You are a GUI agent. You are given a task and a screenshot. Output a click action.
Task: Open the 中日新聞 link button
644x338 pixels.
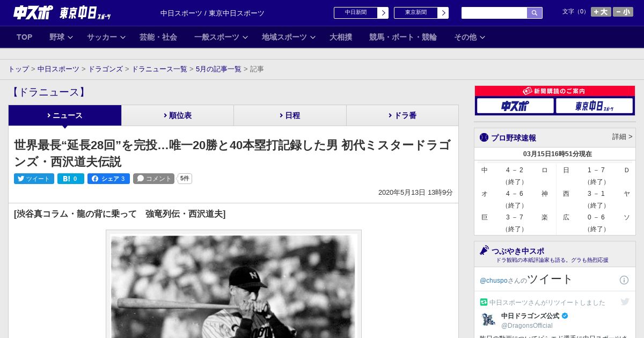361,13
